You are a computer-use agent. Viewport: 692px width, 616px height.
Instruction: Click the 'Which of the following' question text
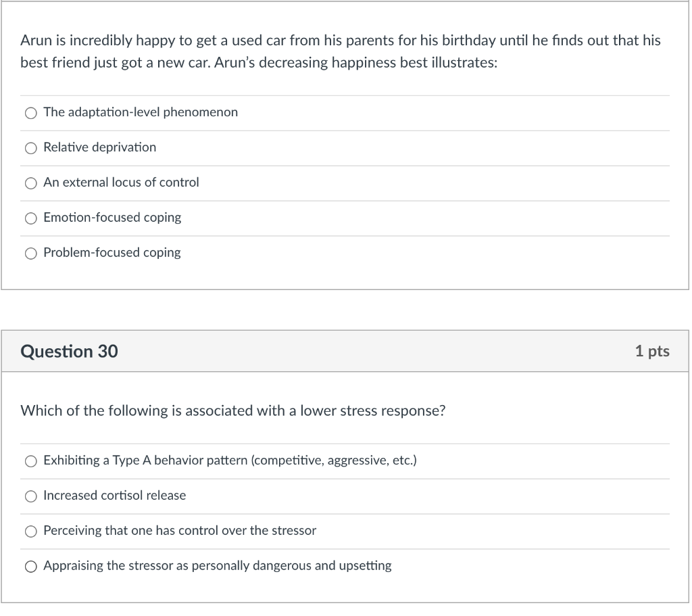point(233,411)
